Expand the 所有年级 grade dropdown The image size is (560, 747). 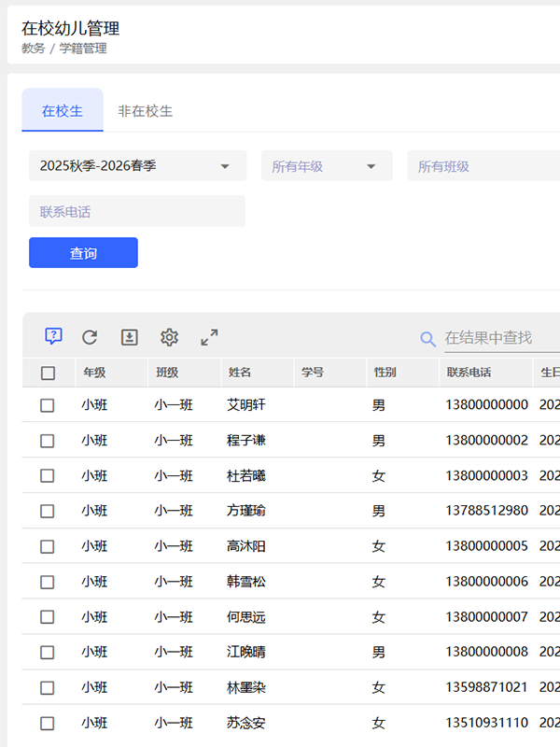[x=326, y=166]
